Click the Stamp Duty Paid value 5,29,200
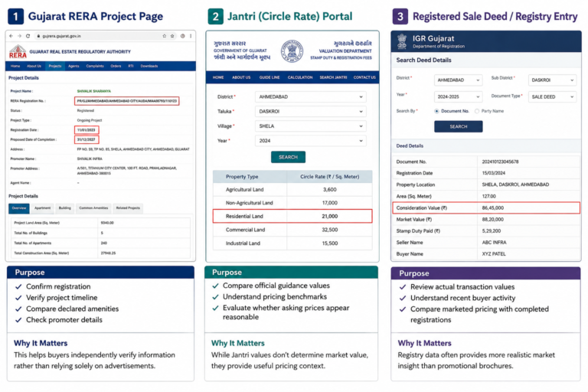 492,231
